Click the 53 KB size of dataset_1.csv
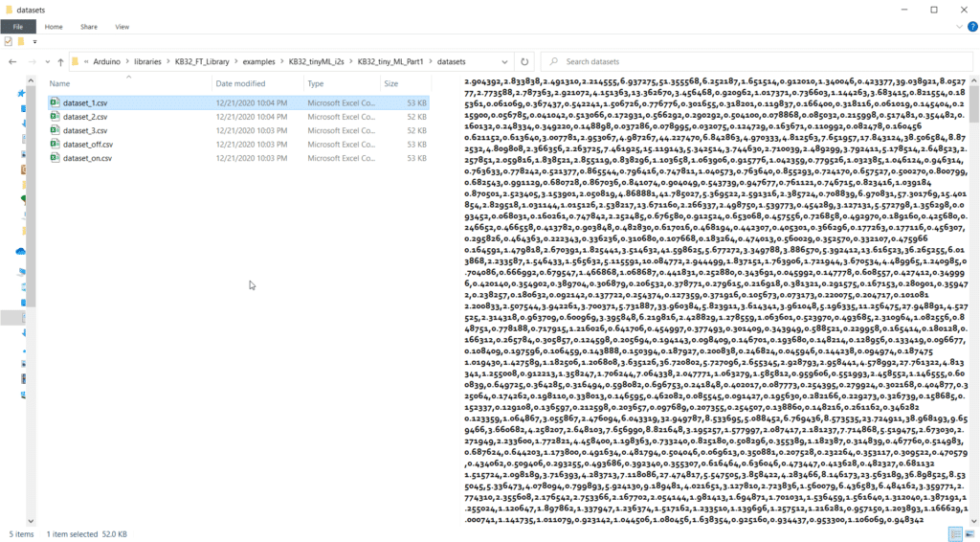 417,103
